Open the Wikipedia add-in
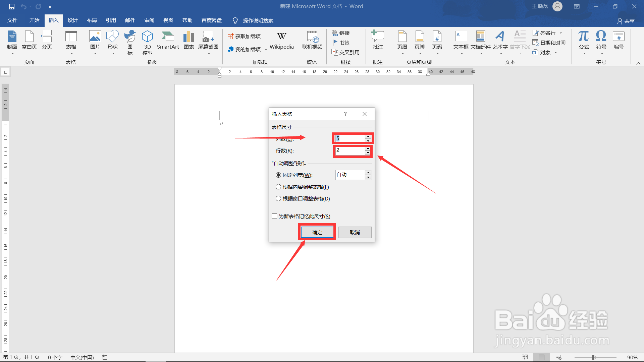The width and height of the screenshot is (644, 362). click(281, 40)
